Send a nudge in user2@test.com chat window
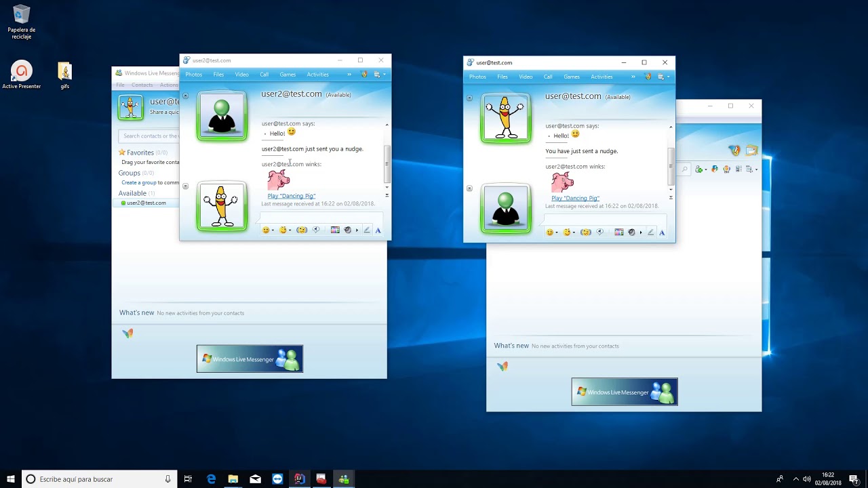Image resolution: width=868 pixels, height=488 pixels. (x=302, y=230)
